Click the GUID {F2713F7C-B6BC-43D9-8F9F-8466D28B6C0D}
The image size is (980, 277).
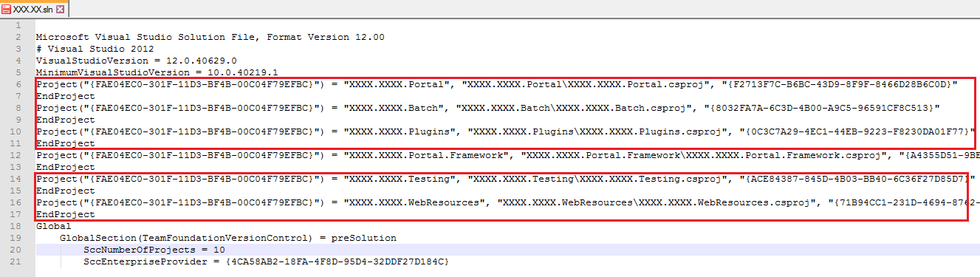tap(839, 84)
